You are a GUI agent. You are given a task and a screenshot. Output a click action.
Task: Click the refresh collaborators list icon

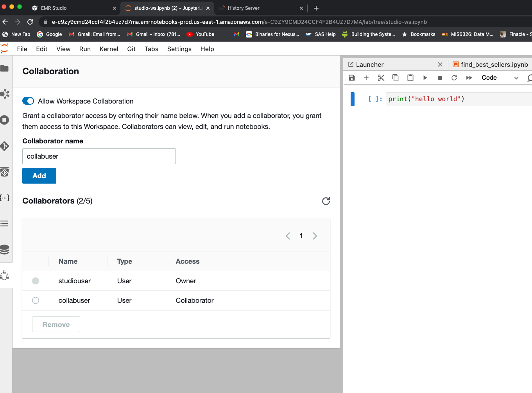[x=326, y=201]
